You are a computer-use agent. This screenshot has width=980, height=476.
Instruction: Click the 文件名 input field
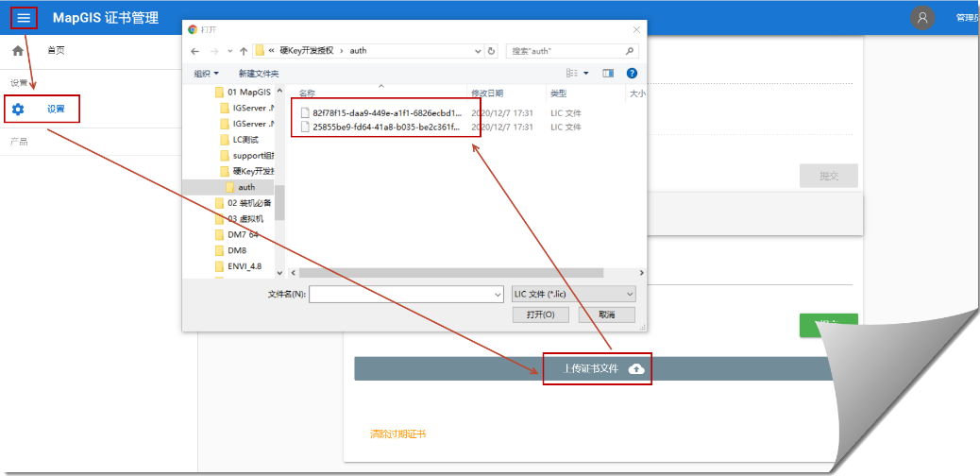pos(405,295)
